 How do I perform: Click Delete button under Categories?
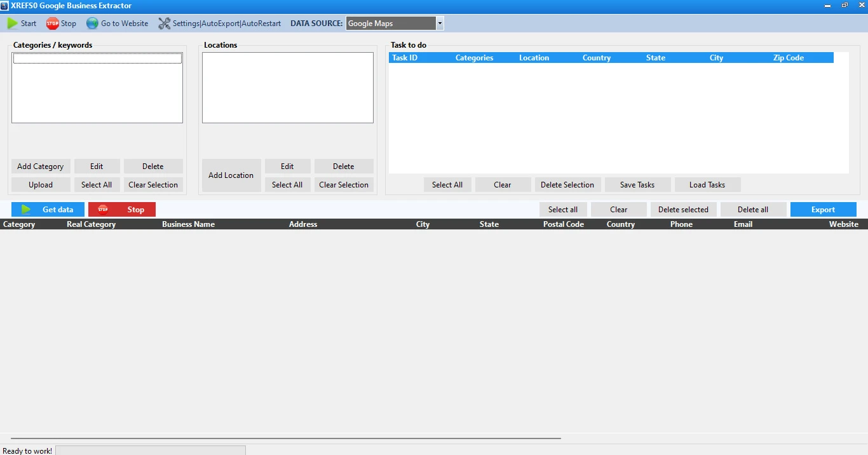153,166
